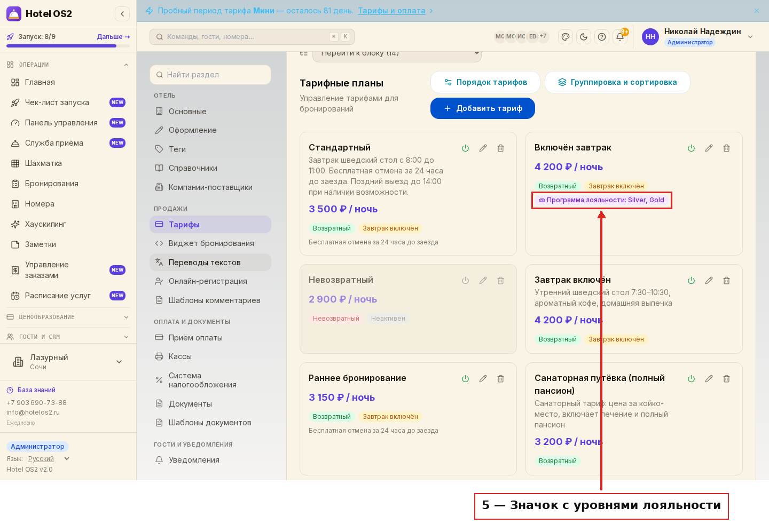Open Порядок тарифов
Viewport: 769px width, 532px height.
pyautogui.click(x=485, y=82)
